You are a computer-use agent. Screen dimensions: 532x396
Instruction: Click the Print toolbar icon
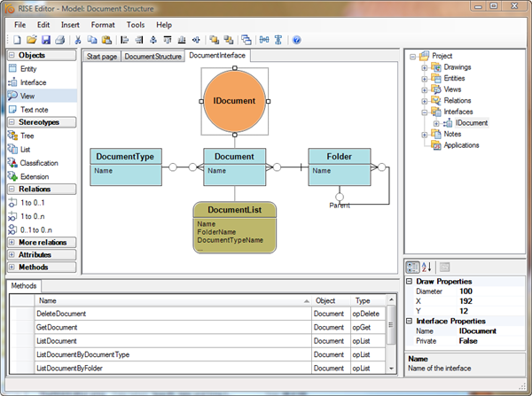(x=59, y=40)
